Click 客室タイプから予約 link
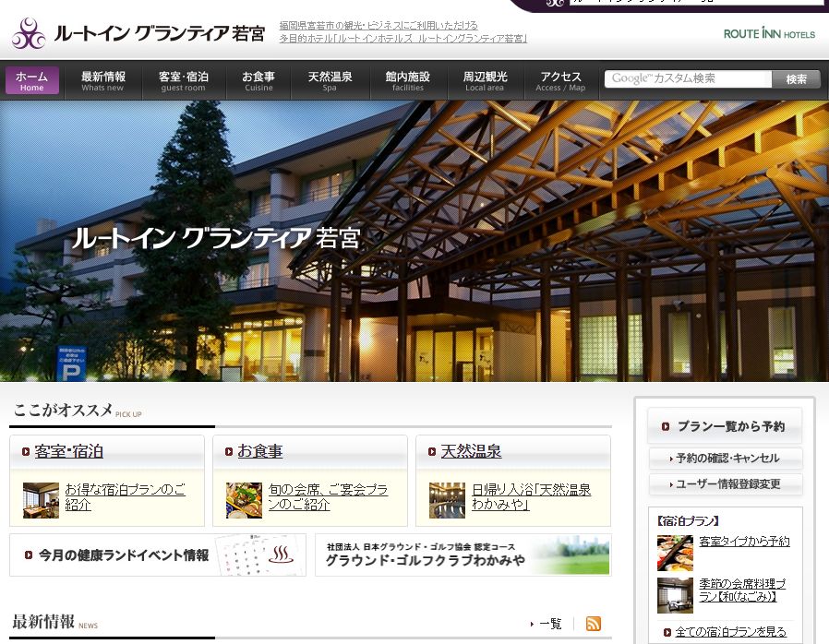829x644 pixels. (744, 542)
